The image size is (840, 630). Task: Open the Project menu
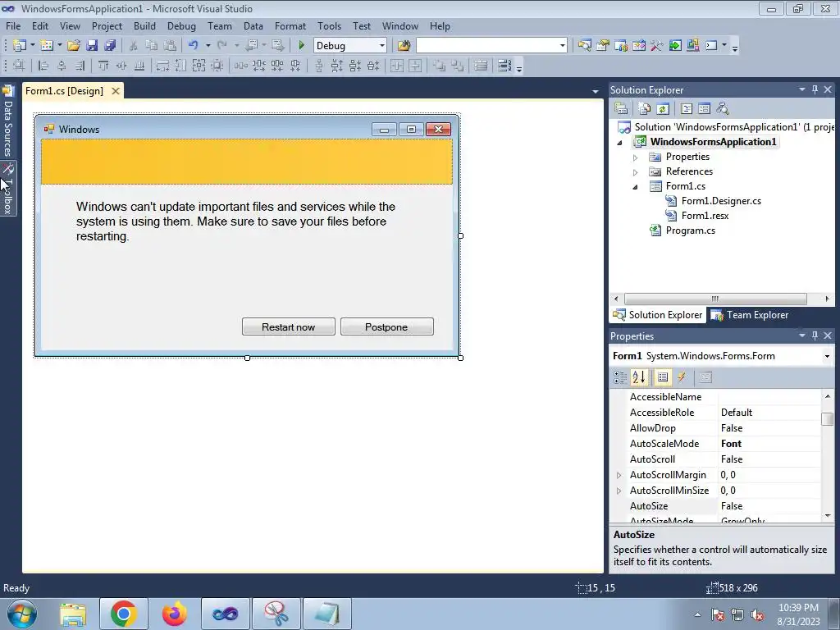(x=107, y=25)
